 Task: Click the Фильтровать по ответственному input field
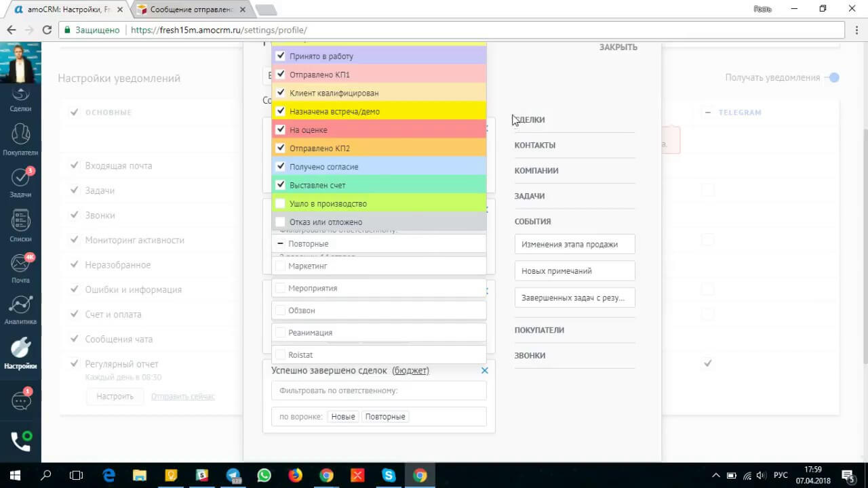coord(378,390)
